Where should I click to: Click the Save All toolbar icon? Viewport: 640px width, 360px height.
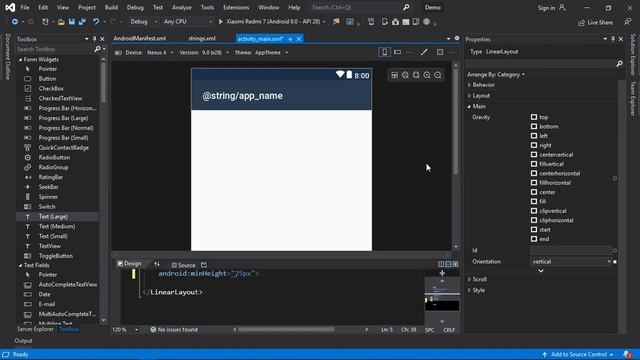pos(82,22)
